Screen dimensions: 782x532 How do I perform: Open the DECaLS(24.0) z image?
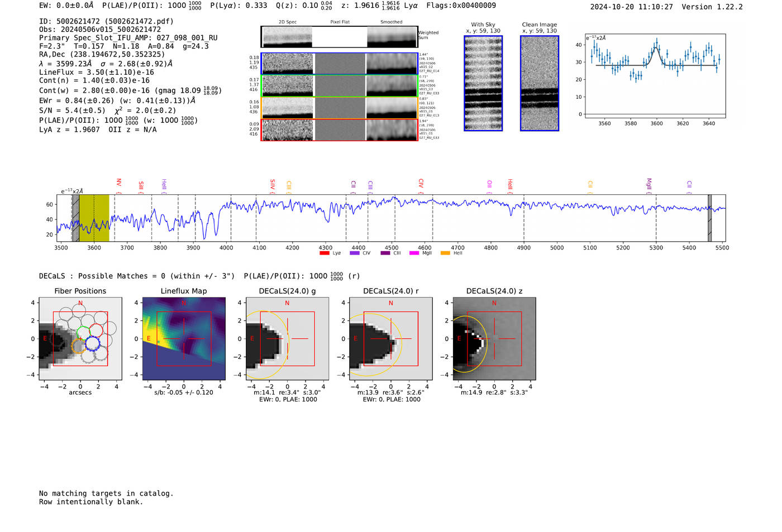pos(494,338)
